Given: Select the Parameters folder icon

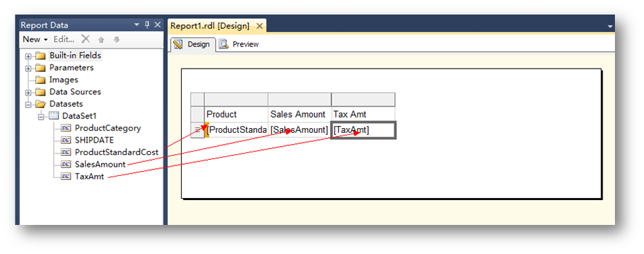Looking at the screenshot, I should point(40,68).
